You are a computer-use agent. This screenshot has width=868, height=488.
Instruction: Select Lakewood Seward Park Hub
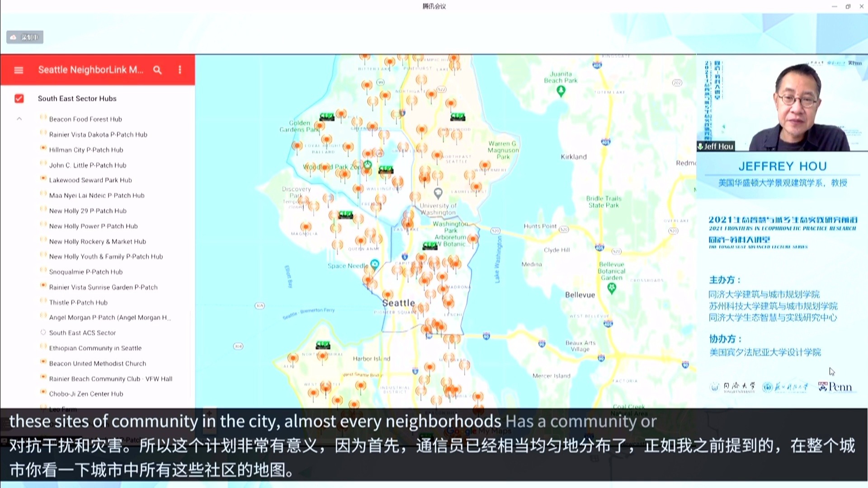pos(90,180)
